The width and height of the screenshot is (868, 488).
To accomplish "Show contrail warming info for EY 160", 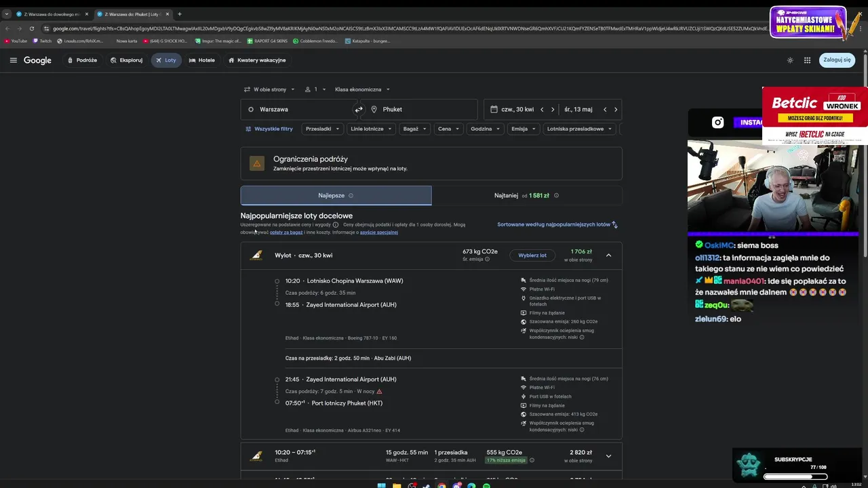I will (582, 337).
